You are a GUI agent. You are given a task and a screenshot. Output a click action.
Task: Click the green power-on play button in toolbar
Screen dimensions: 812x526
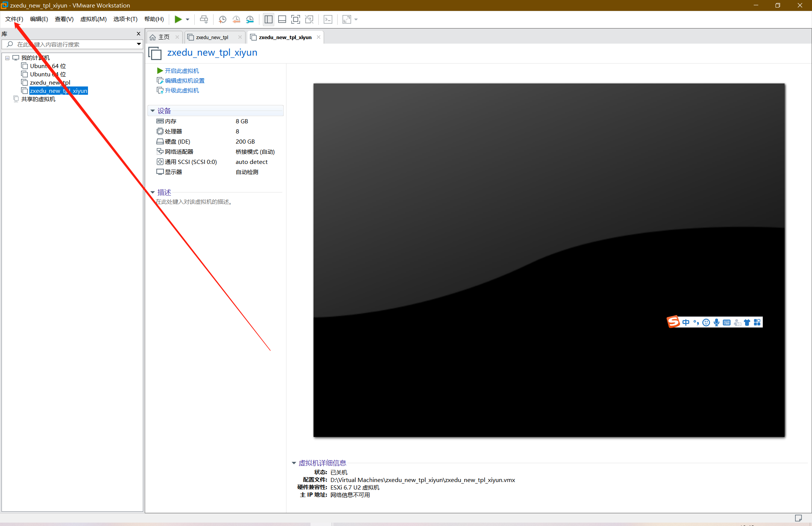[178, 19]
